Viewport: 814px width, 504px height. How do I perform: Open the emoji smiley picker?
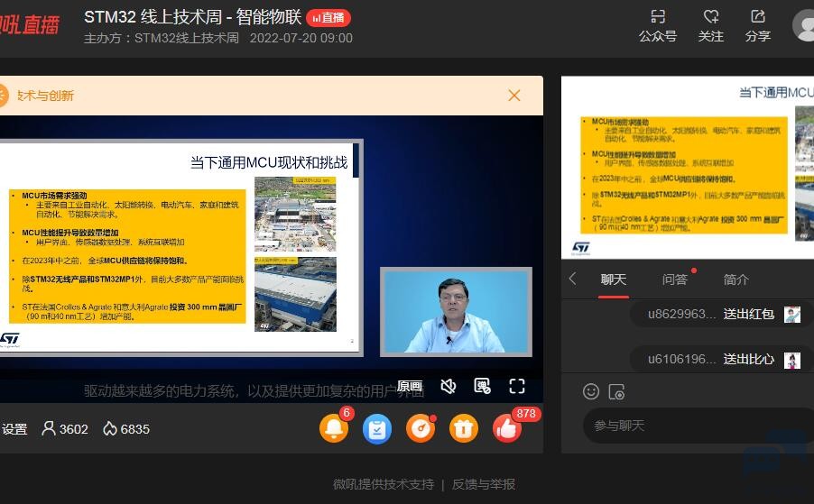pos(591,391)
